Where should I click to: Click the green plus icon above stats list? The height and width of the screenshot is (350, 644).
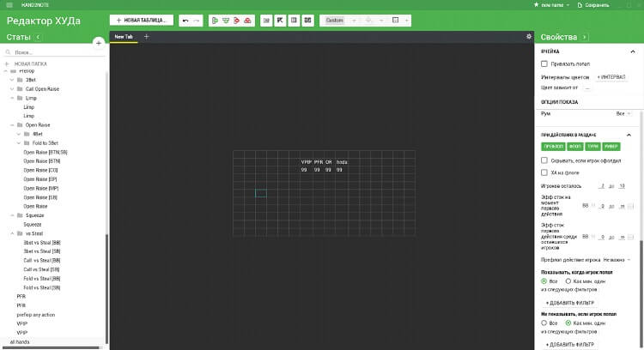(x=98, y=42)
